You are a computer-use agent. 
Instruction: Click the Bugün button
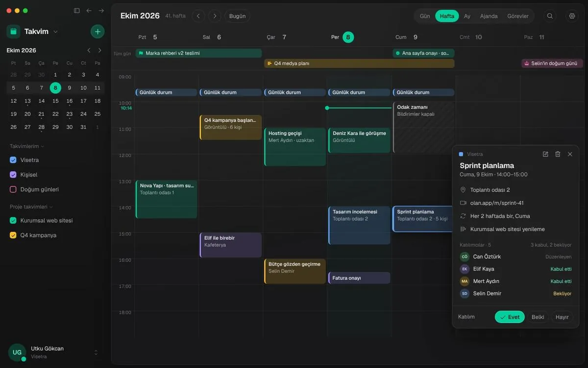click(237, 16)
